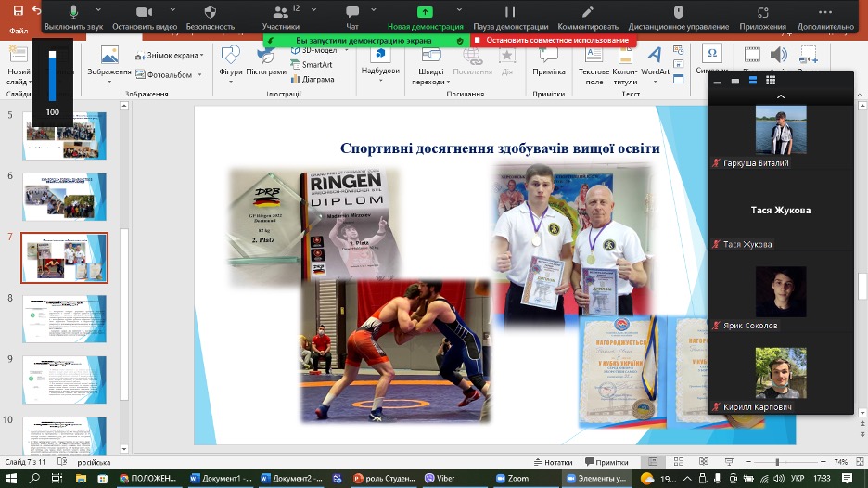The width and height of the screenshot is (868, 488).
Task: Open Комментировать annotation tools
Action: [588, 18]
